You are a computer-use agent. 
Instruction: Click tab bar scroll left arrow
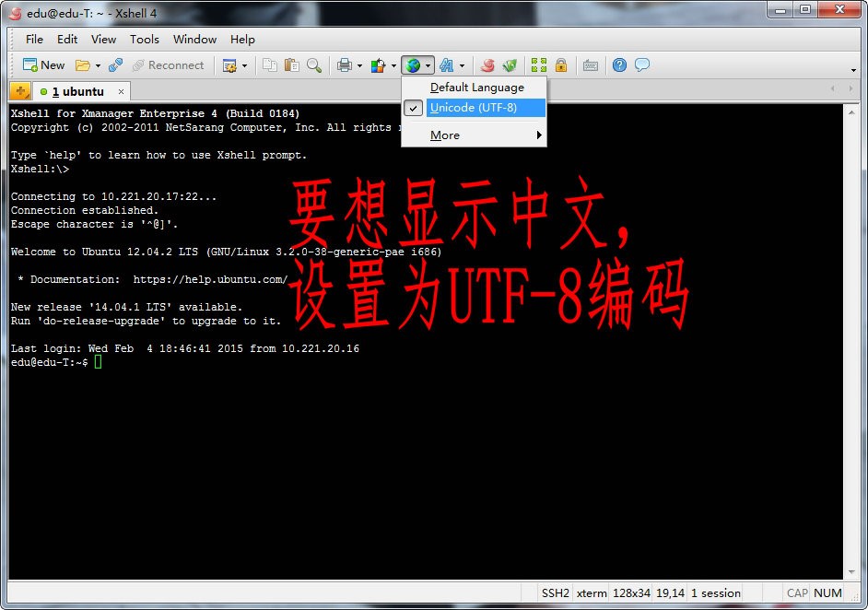click(833, 88)
